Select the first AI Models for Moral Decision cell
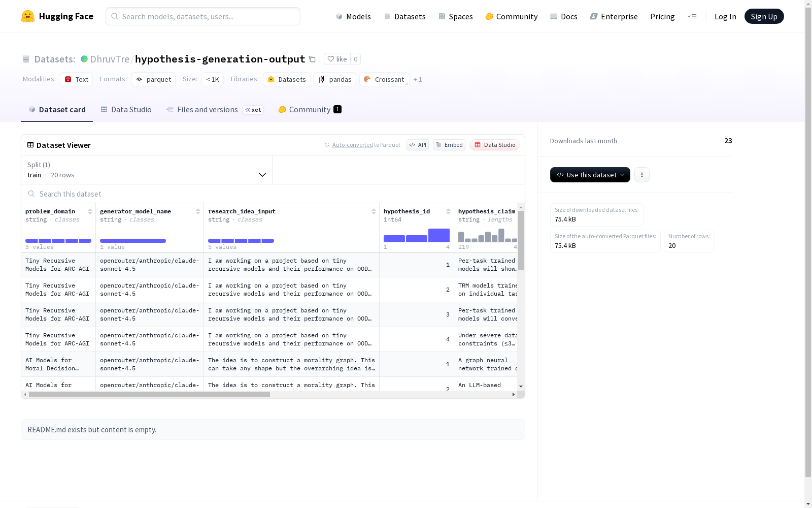This screenshot has width=812, height=508. pyautogui.click(x=58, y=364)
